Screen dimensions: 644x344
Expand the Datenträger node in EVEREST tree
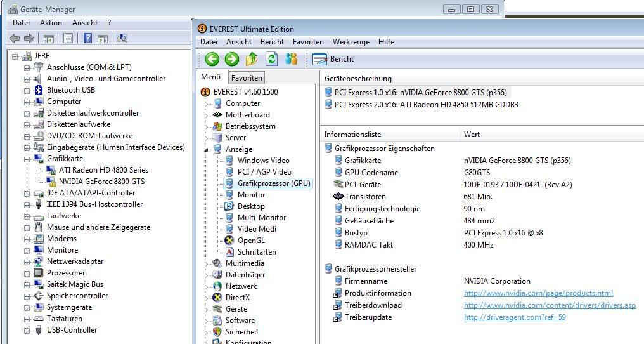(206, 275)
